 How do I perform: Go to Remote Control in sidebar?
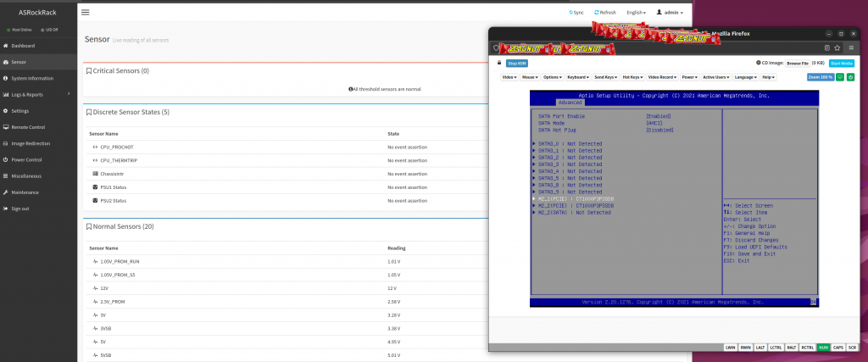[38, 127]
